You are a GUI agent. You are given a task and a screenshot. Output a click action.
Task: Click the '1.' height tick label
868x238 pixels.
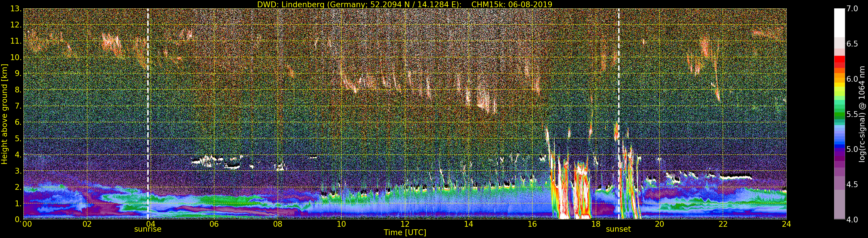[18, 203]
